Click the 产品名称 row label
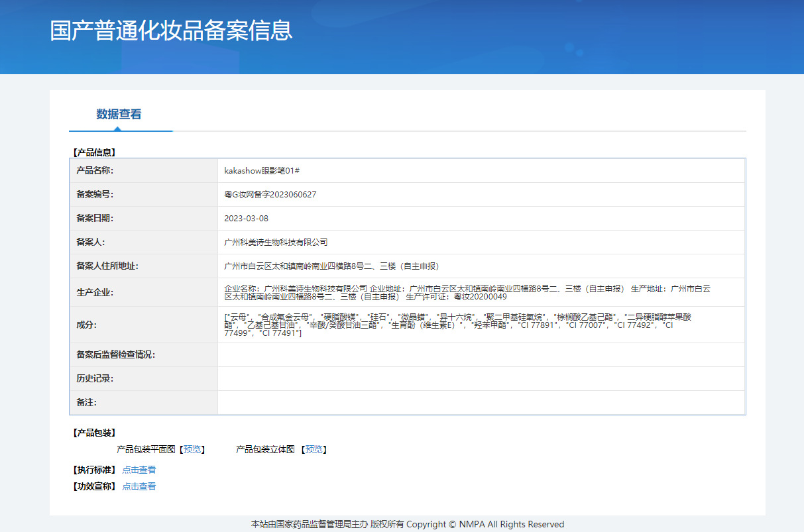Viewport: 804px width, 532px height. (x=95, y=171)
